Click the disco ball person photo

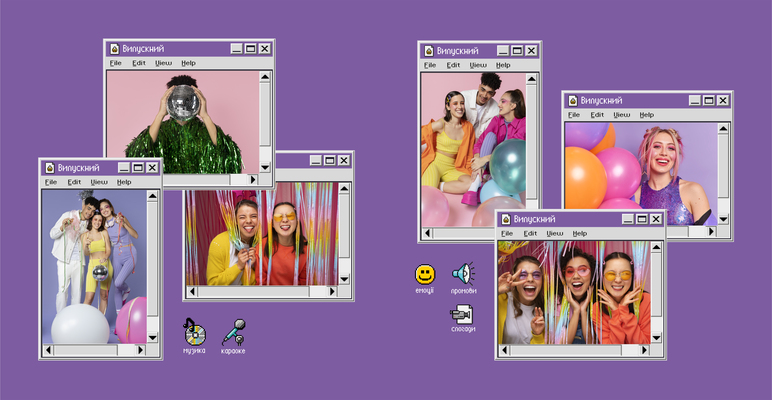(x=183, y=123)
